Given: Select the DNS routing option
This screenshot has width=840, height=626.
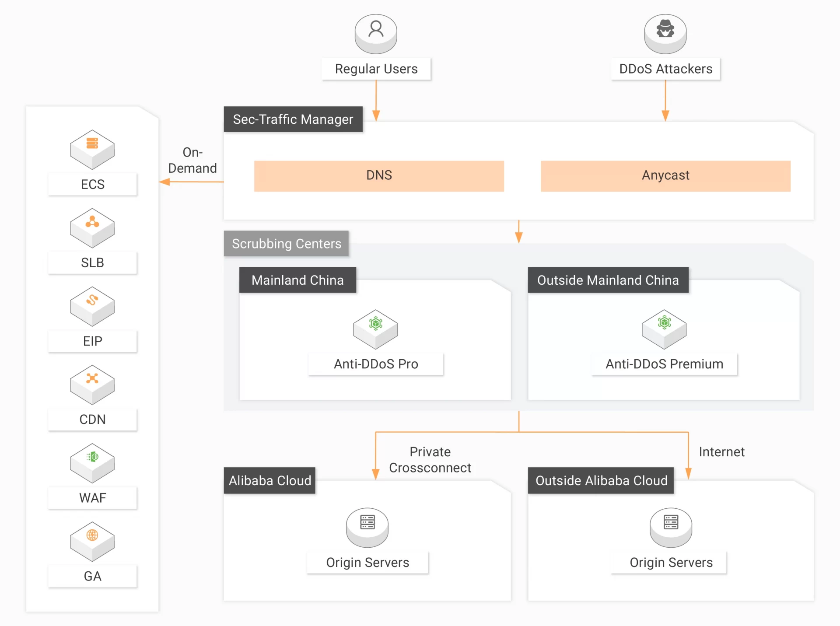Looking at the screenshot, I should (378, 175).
